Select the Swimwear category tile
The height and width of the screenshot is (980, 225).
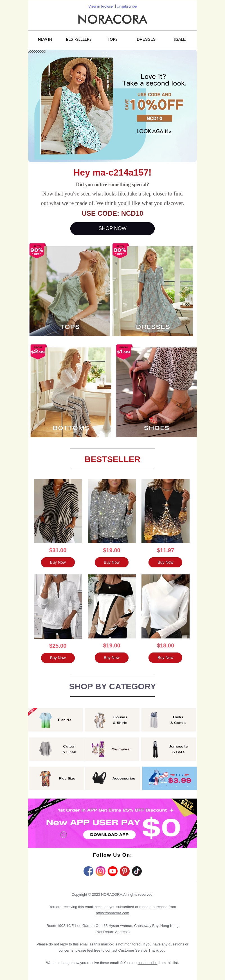(112, 749)
